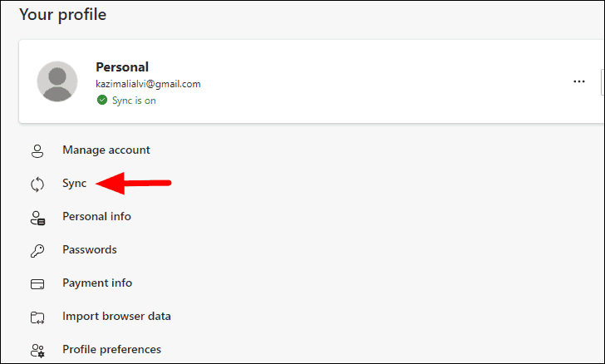
Task: Click the gray profile avatar picture
Action: point(57,81)
